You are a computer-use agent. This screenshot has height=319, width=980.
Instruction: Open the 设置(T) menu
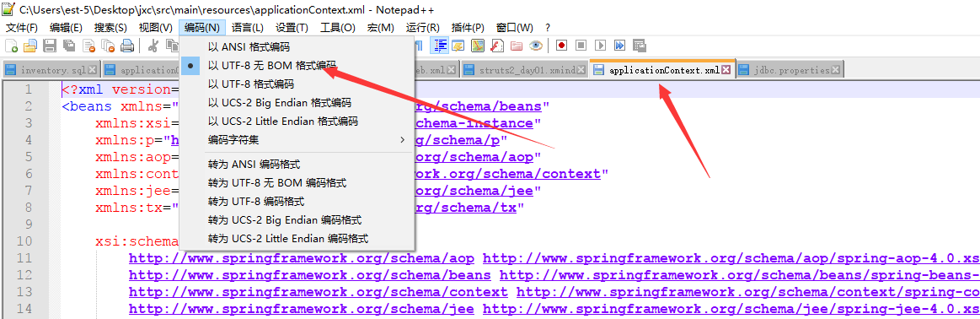coord(292,28)
